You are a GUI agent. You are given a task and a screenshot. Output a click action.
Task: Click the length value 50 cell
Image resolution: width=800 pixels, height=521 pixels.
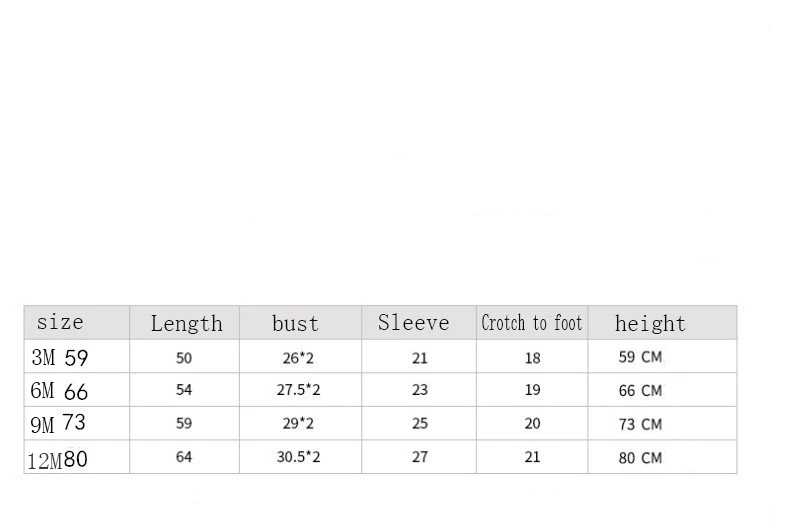(184, 358)
